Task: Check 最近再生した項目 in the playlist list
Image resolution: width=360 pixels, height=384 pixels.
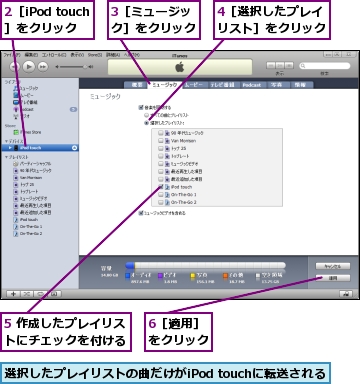Action: [161, 171]
